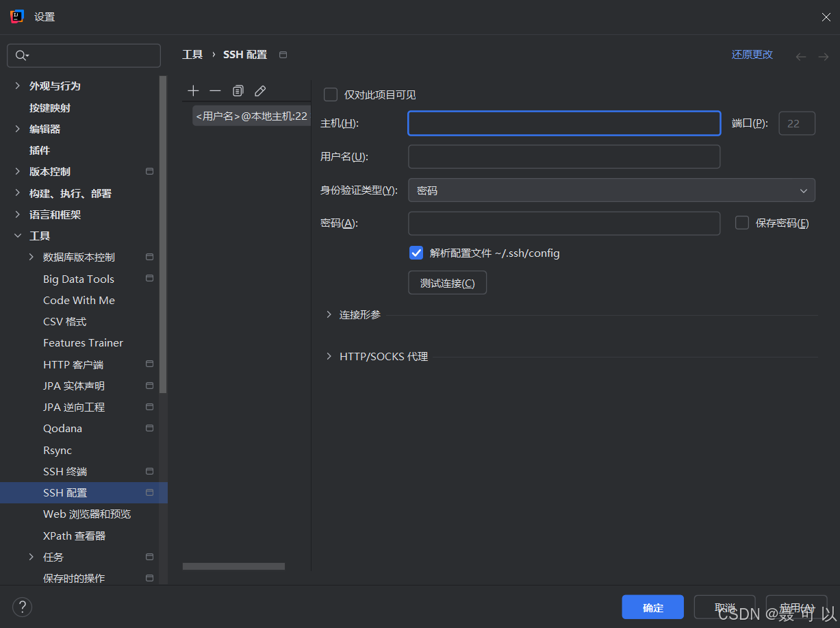This screenshot has width=840, height=628.
Task: Uncheck 解析配置文件 ~/.ssh/config
Action: coord(416,253)
